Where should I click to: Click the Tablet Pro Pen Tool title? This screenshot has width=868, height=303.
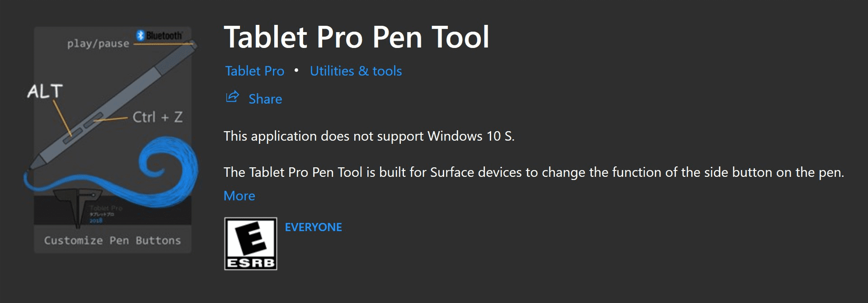pos(356,37)
